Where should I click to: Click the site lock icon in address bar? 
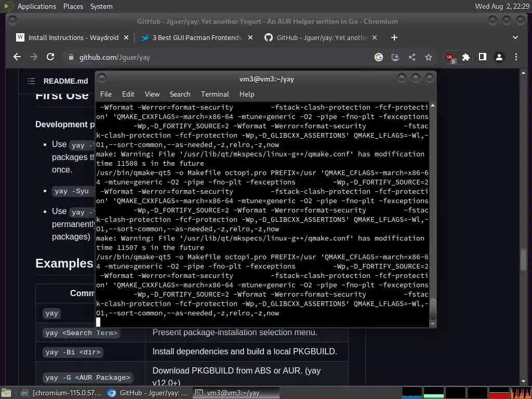click(x=71, y=57)
